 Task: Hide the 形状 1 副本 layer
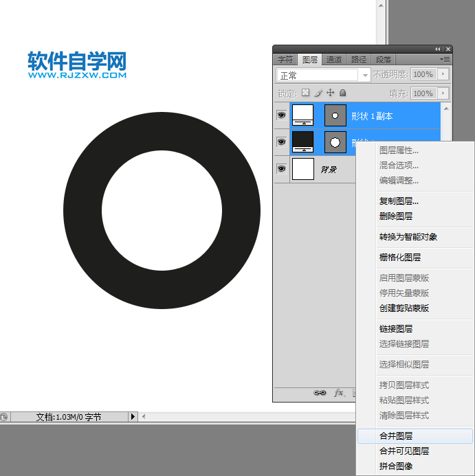tap(281, 115)
